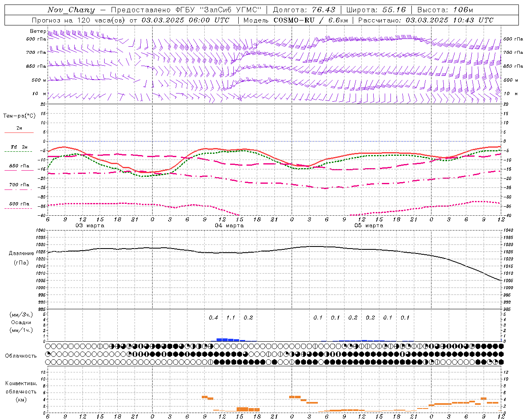Image resolution: width=525 pixels, height=420 pixels.
Task: Click the '700 гПа' temperature legend entry
Action: 19,185
